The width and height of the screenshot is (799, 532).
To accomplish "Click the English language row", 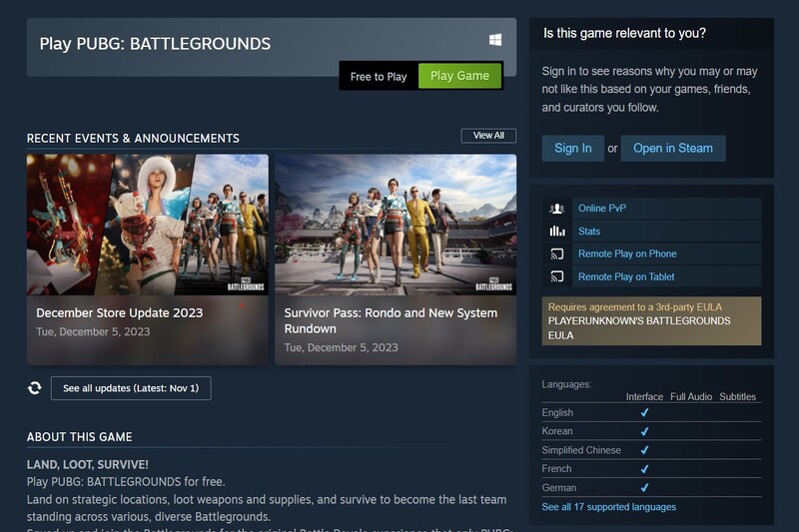I will click(x=651, y=412).
